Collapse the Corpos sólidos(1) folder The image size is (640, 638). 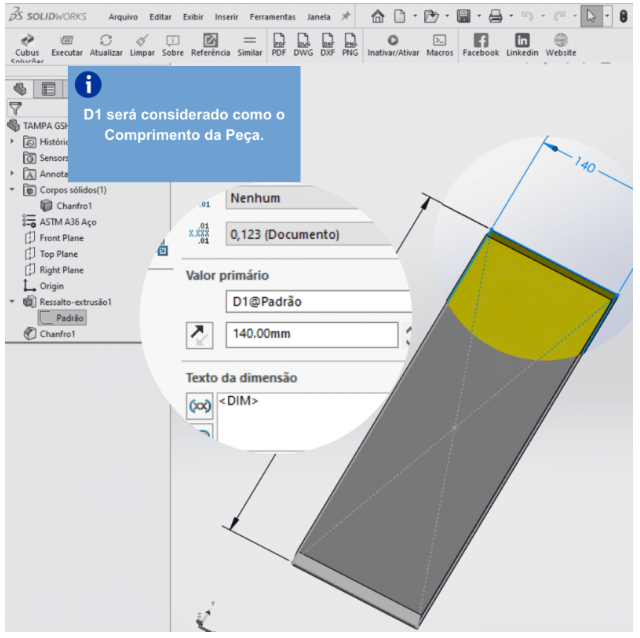click(x=12, y=190)
